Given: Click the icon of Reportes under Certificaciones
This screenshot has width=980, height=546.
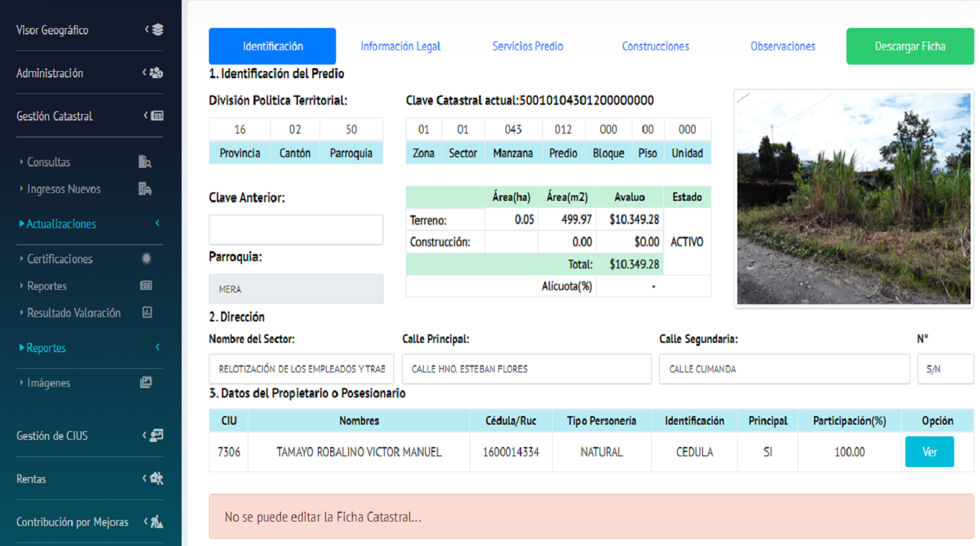Looking at the screenshot, I should coord(146,286).
